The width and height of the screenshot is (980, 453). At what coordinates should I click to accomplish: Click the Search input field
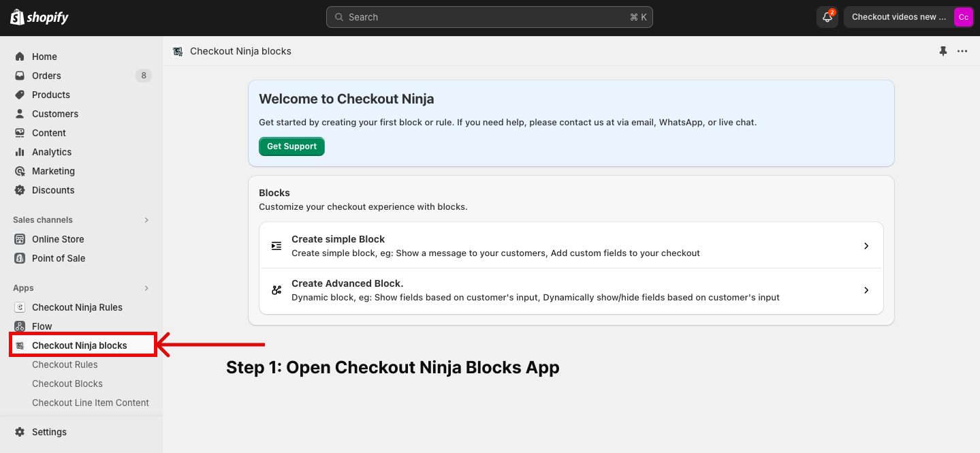(489, 17)
